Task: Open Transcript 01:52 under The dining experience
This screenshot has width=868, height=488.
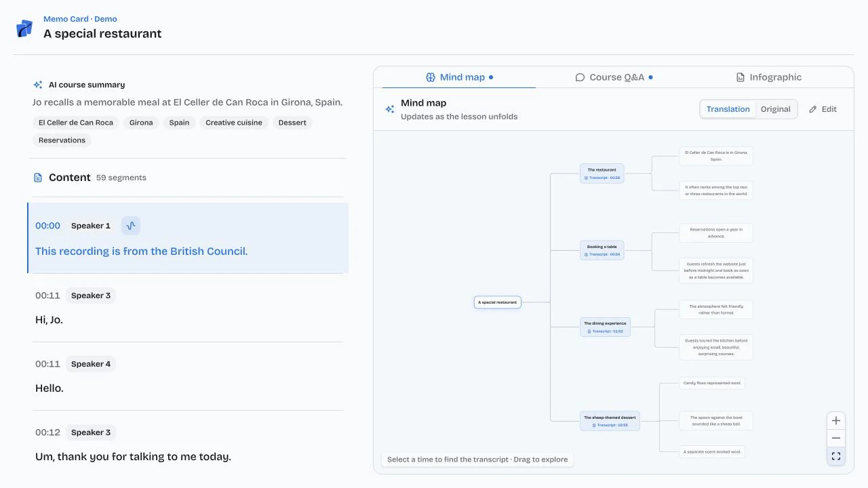Action: point(605,331)
